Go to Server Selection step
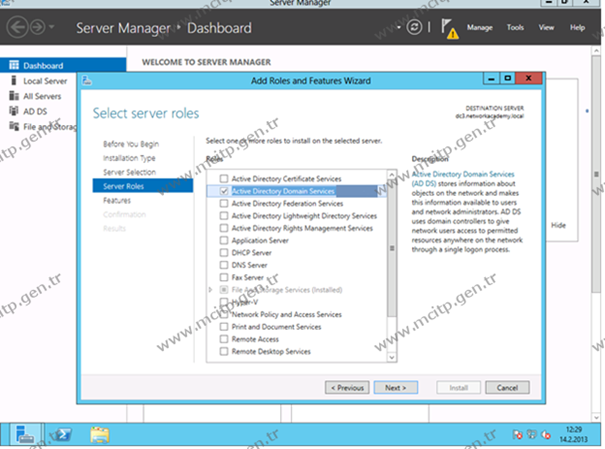This screenshot has height=449, width=605. coord(129,172)
